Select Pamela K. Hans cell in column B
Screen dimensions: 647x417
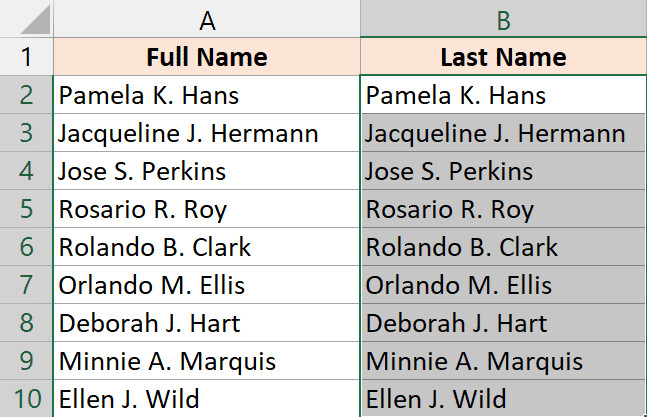tap(503, 95)
